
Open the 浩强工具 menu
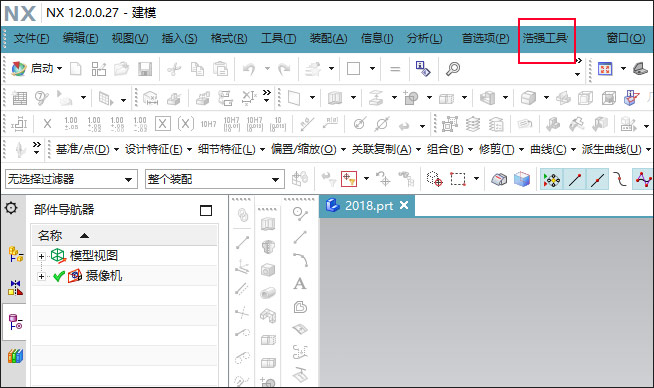545,38
